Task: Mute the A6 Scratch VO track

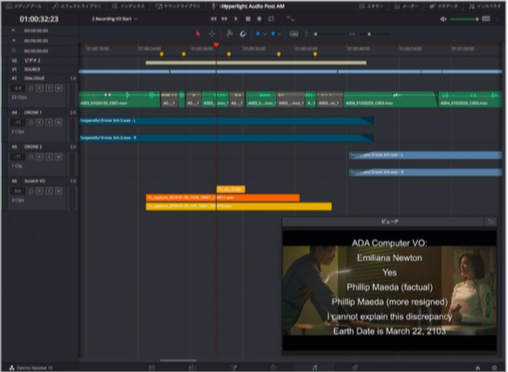Action: click(58, 191)
